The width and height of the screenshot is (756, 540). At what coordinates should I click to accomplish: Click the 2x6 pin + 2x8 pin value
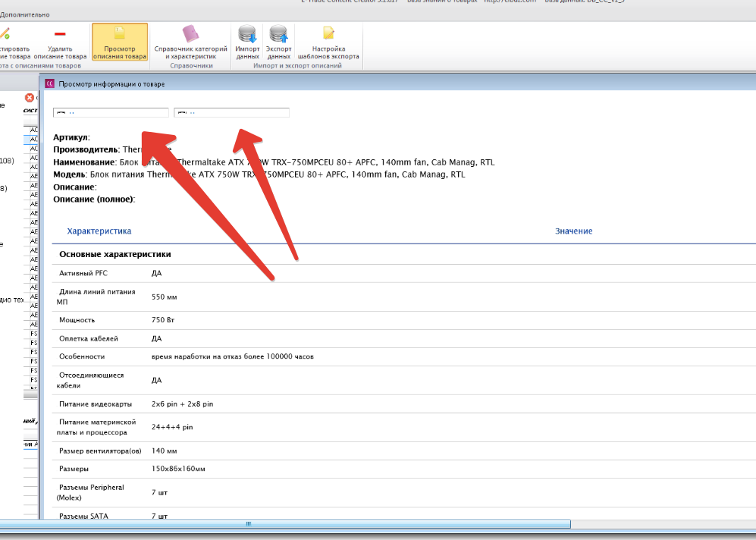tap(182, 404)
